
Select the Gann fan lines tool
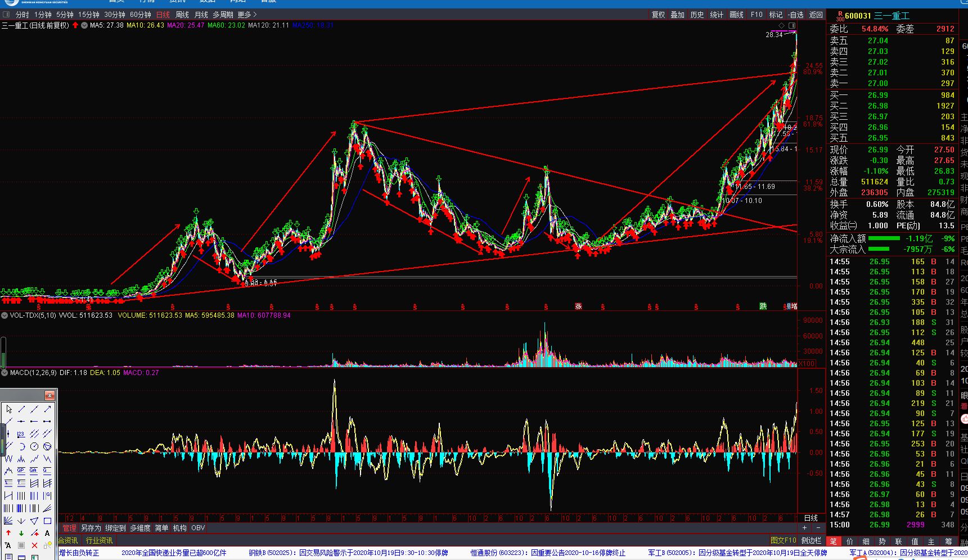click(8, 521)
